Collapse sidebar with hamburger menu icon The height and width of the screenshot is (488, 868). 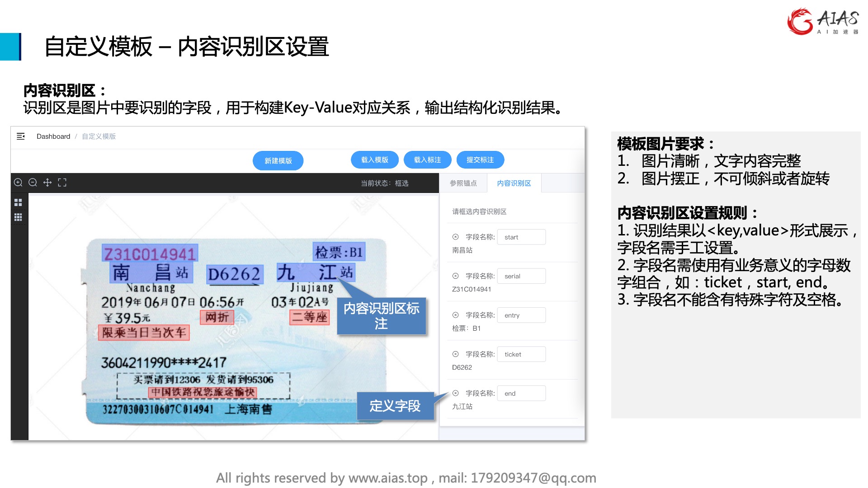coord(21,136)
